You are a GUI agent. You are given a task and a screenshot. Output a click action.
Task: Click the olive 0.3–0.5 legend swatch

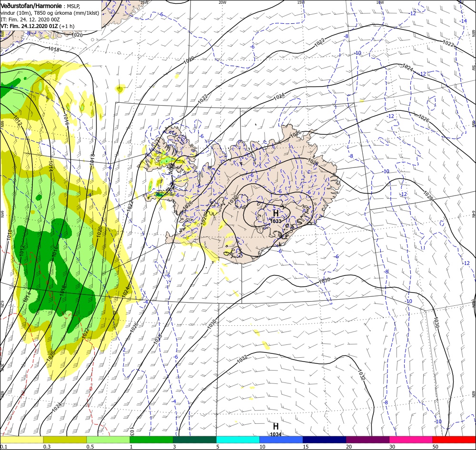65,440
